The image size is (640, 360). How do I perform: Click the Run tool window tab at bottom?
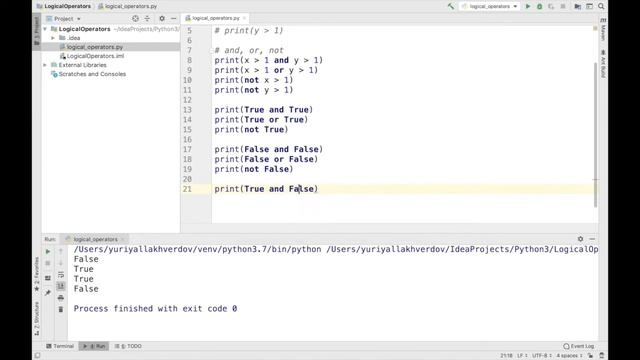(x=94, y=346)
